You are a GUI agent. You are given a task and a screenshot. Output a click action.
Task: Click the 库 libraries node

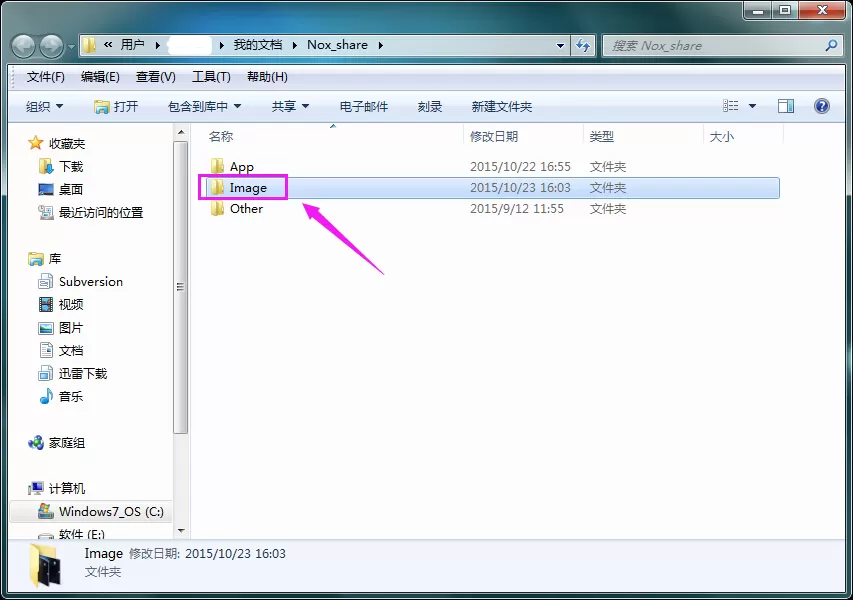coord(44,258)
